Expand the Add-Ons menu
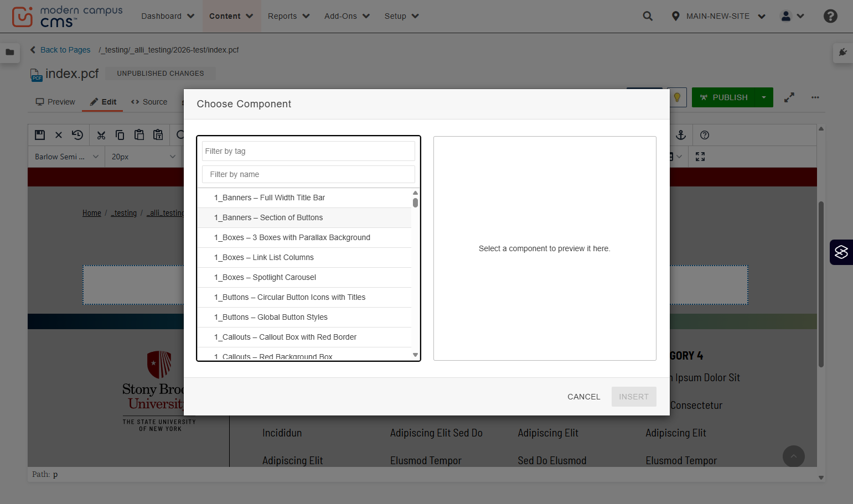Viewport: 853px width, 504px height. pos(347,16)
